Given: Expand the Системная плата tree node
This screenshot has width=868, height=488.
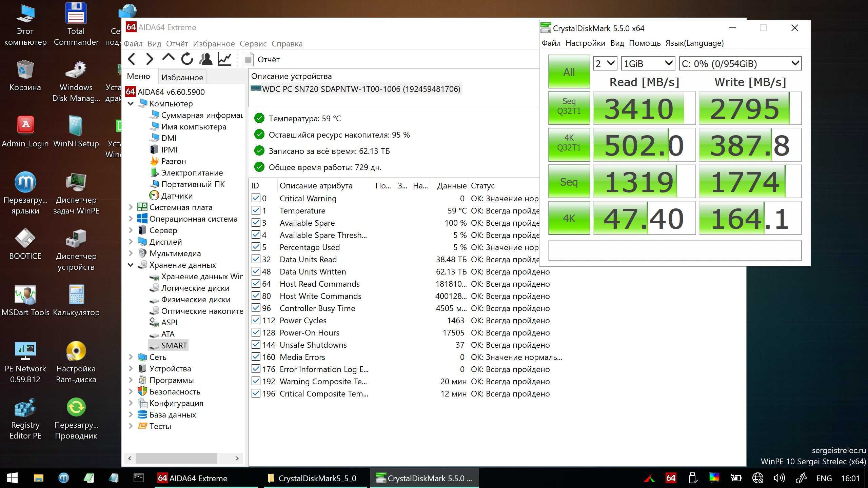Looking at the screenshot, I should [x=131, y=207].
